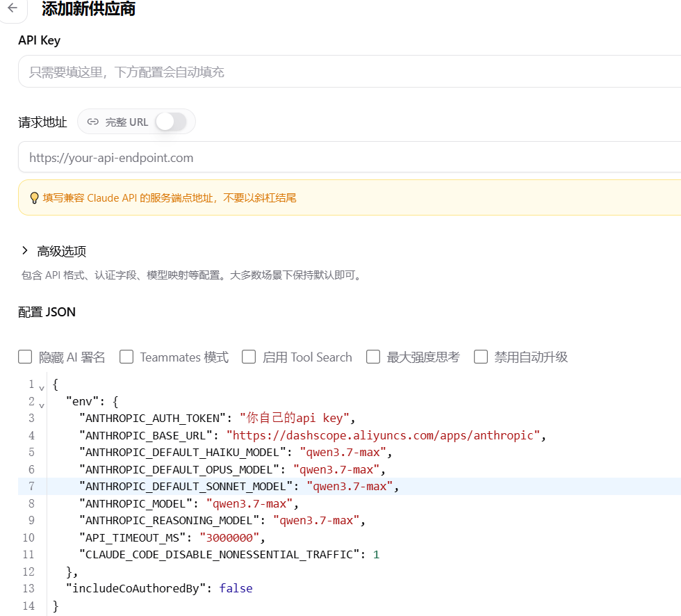The height and width of the screenshot is (616, 681).
Task: Click the ANTHROPIC_AUTH_TOKEN key
Action: click(x=152, y=419)
